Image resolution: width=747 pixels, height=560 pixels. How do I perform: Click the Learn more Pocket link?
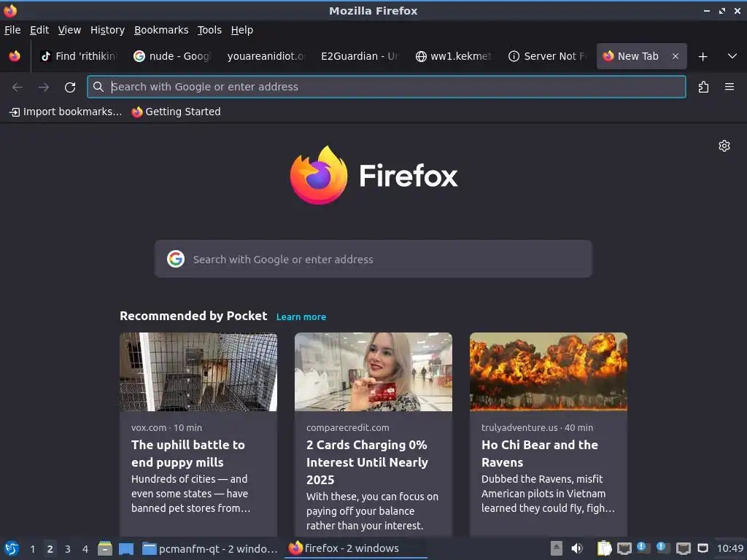[x=301, y=317]
